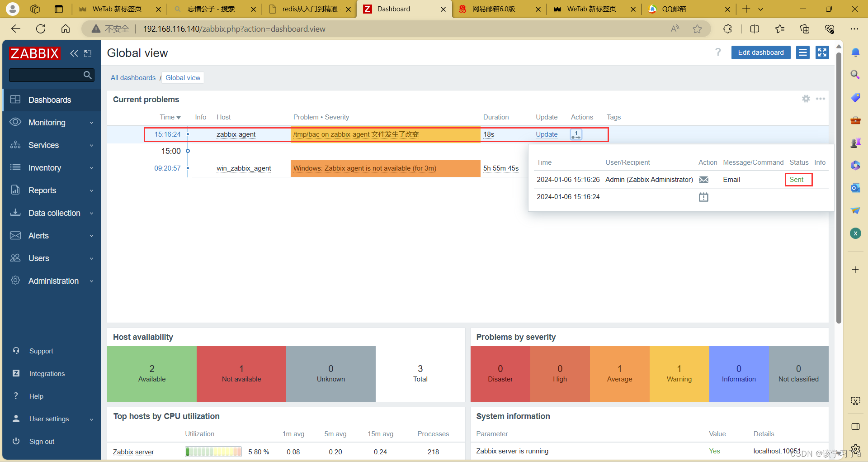The width and height of the screenshot is (868, 462).
Task: Click the zabbix-agent host name
Action: 236,134
